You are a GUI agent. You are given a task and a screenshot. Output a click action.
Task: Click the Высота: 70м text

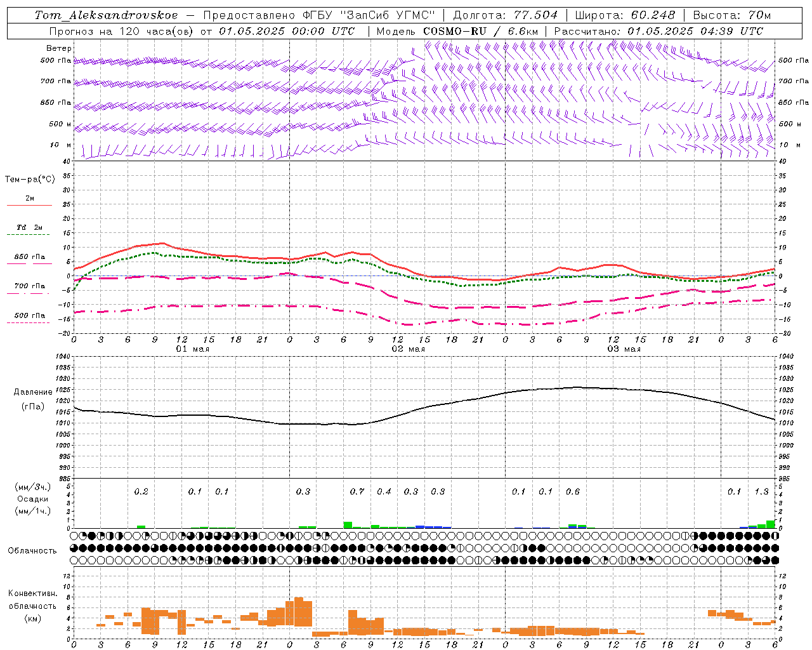732,15
